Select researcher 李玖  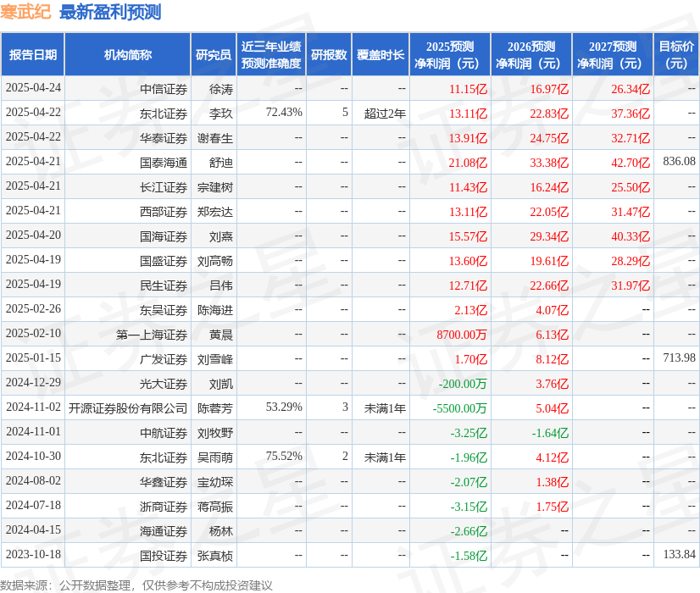point(221,114)
